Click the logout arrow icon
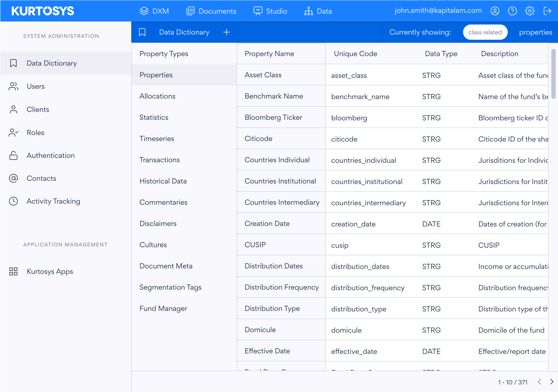 547,11
